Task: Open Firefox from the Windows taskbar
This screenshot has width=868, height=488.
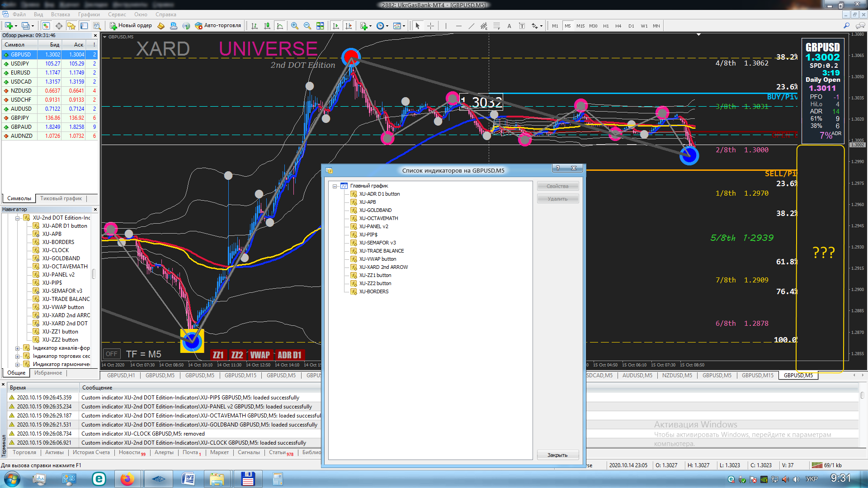Action: (127, 479)
